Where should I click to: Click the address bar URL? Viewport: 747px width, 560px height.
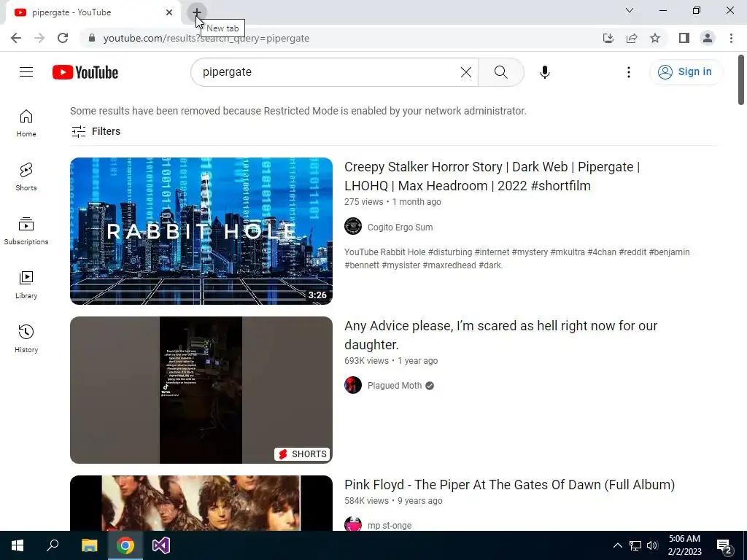tap(206, 38)
